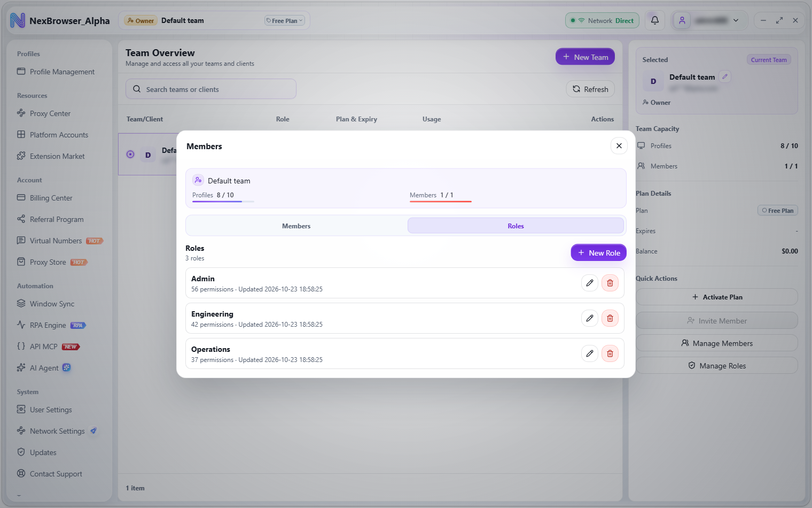Open Contact Support
812x508 pixels.
point(50,474)
